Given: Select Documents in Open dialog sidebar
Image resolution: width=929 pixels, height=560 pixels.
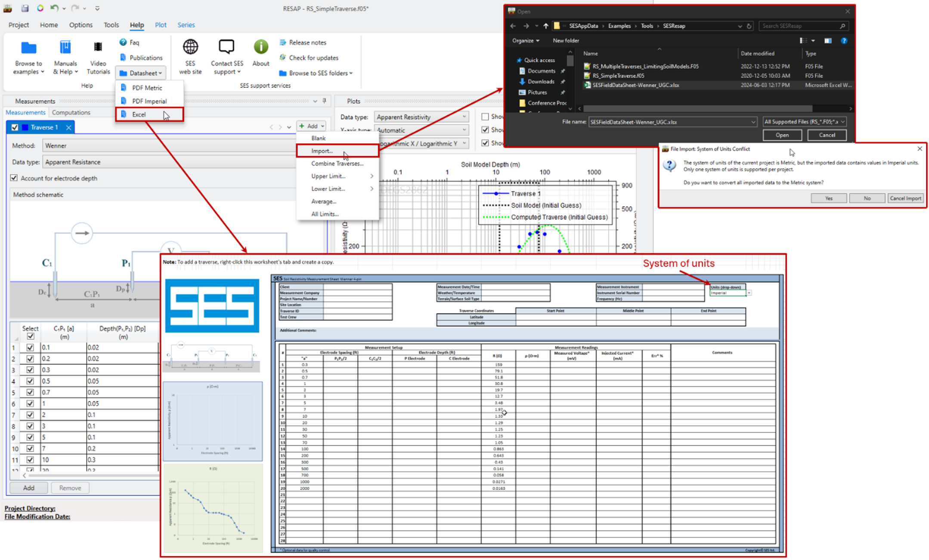Looking at the screenshot, I should [541, 71].
